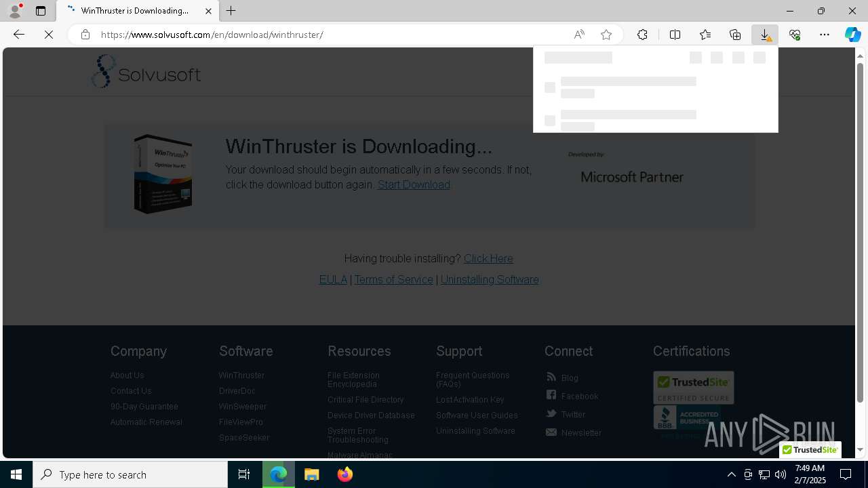Image resolution: width=868 pixels, height=488 pixels.
Task: Open the EULA link
Action: [x=333, y=279]
